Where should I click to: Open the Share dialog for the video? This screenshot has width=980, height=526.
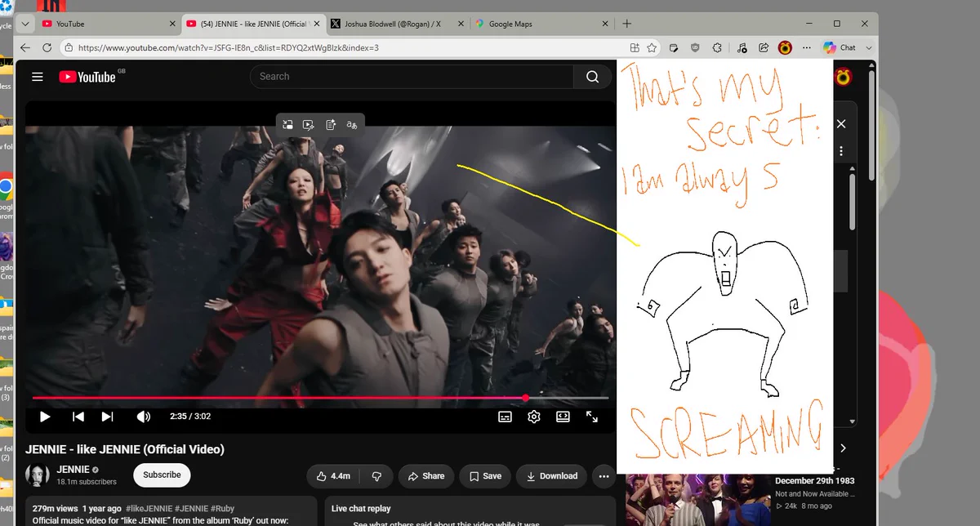425,476
